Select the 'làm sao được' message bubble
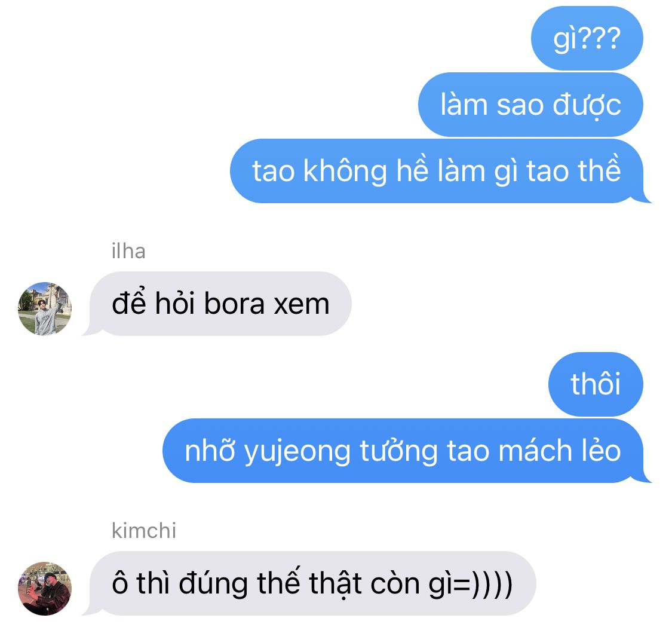This screenshot has height=627, width=672. tap(530, 105)
